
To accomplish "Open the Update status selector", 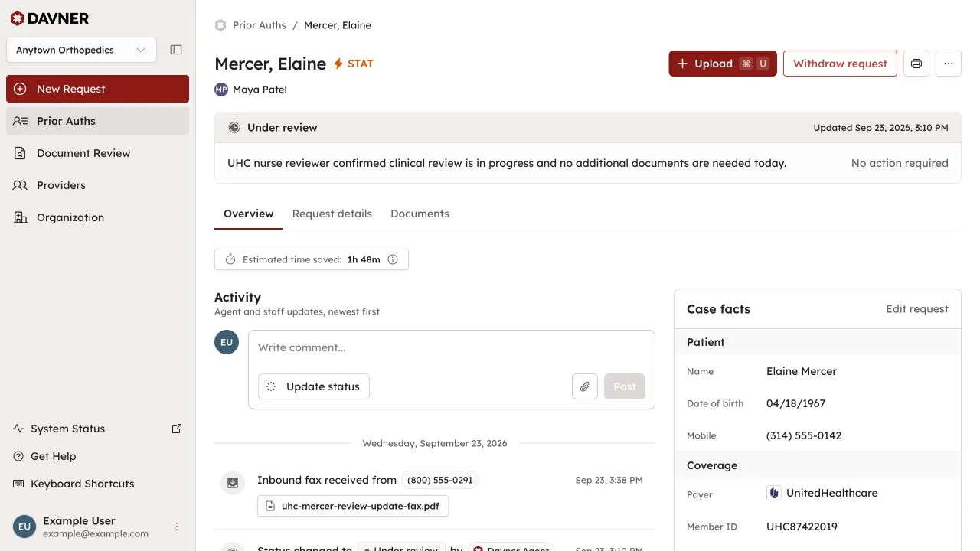I will coord(314,386).
